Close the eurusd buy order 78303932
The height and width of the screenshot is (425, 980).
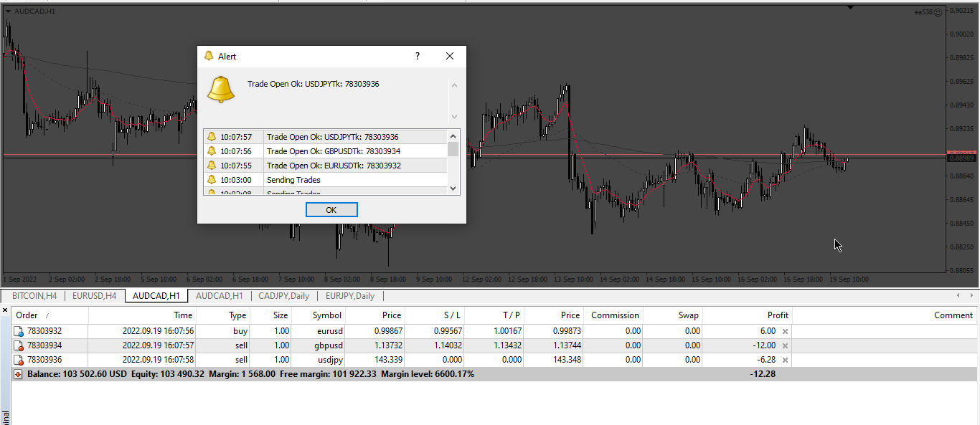point(785,331)
